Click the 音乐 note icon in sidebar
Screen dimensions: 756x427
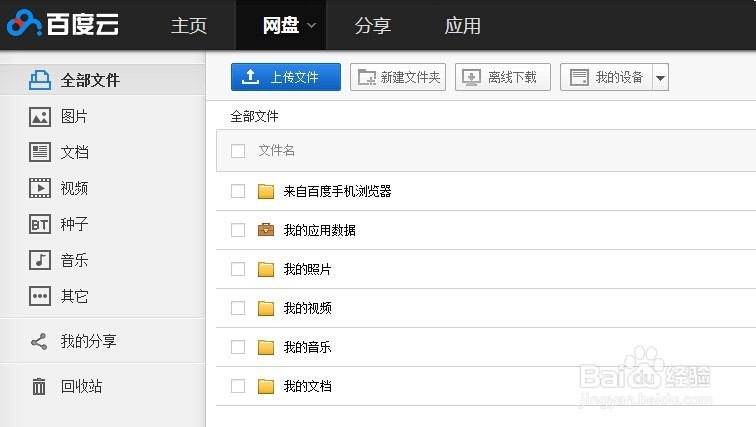40,260
